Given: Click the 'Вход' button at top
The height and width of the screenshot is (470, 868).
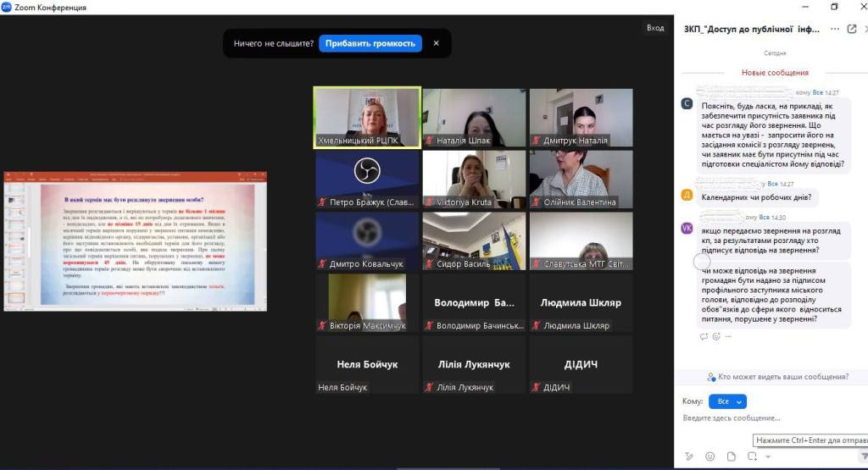Looking at the screenshot, I should click(x=654, y=28).
